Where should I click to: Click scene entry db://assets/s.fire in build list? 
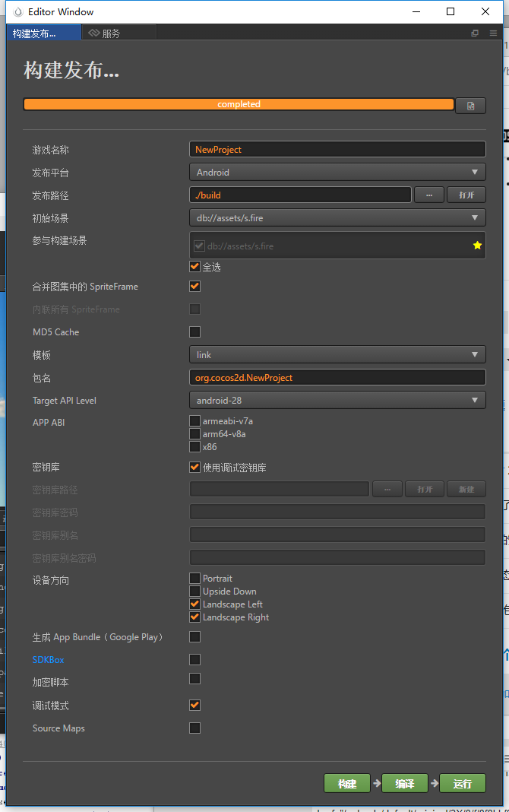(x=241, y=246)
